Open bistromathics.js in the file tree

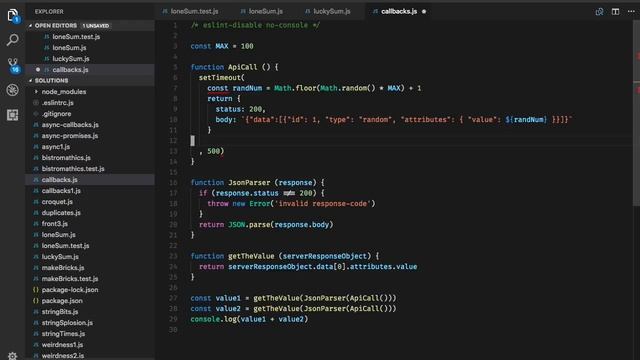pyautogui.click(x=66, y=158)
